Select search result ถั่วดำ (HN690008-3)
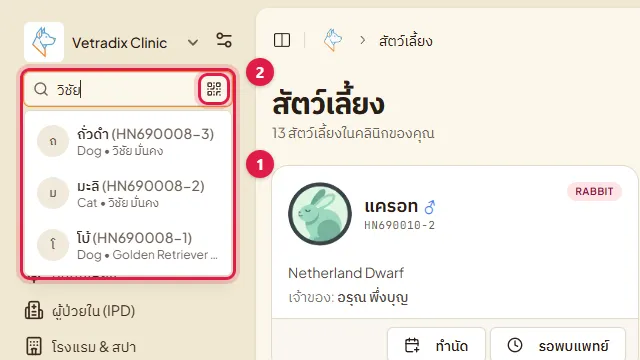This screenshot has height=360, width=640. click(128, 141)
